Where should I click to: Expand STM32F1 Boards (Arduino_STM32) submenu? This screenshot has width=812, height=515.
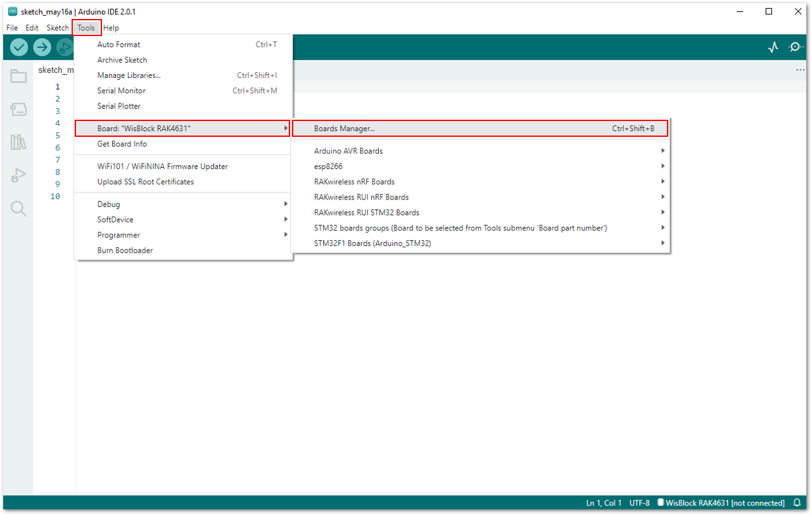click(x=480, y=243)
